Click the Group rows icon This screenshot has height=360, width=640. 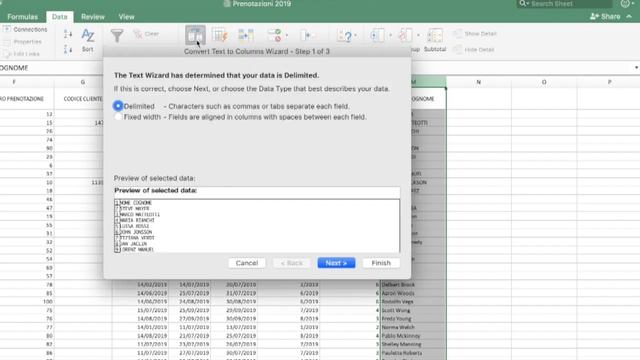click(x=377, y=35)
